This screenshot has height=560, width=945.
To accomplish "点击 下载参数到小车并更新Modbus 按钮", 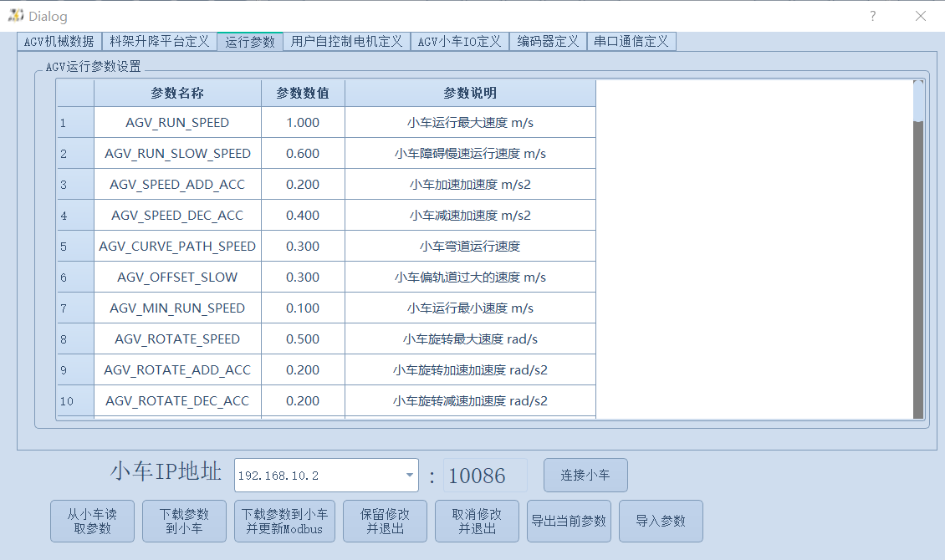I will (284, 521).
